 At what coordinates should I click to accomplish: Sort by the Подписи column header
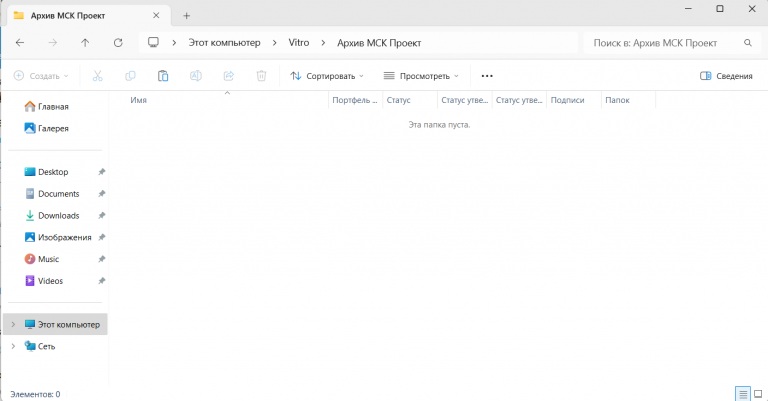[574, 100]
